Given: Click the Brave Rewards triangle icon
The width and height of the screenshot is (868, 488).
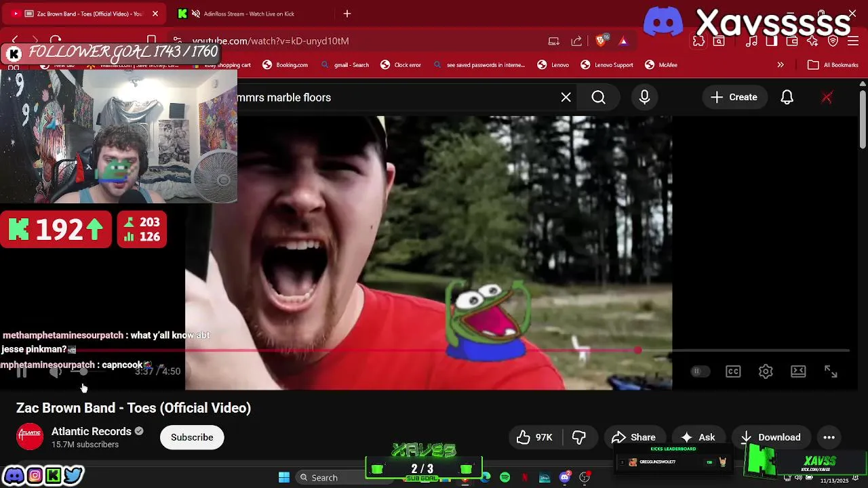Looking at the screenshot, I should tap(623, 41).
